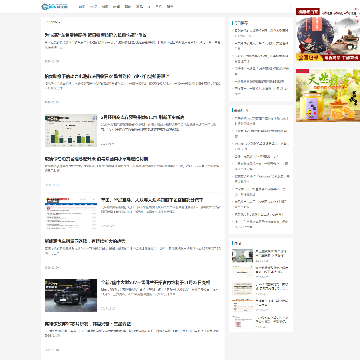Open the headline of the bottommost article
This screenshot has width=360, height=360.
[88, 324]
